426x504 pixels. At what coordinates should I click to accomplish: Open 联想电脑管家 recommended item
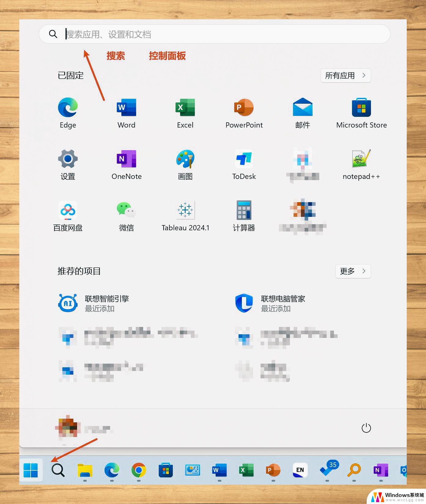coord(270,303)
